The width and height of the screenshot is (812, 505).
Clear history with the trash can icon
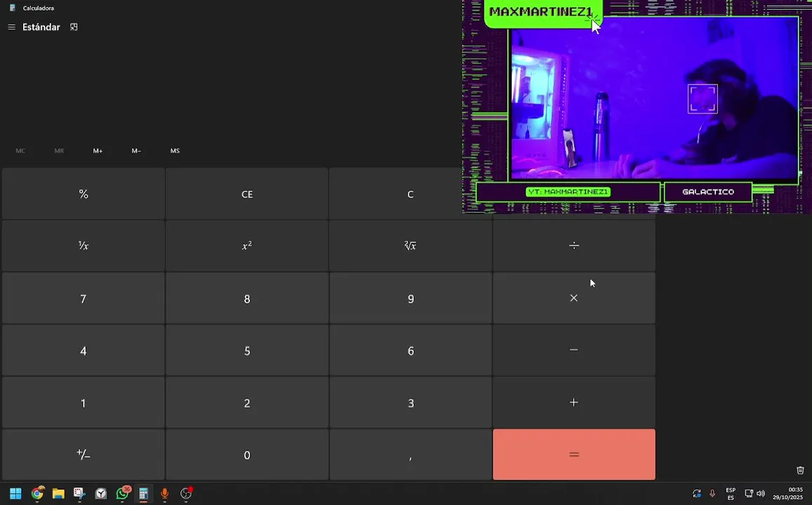800,470
